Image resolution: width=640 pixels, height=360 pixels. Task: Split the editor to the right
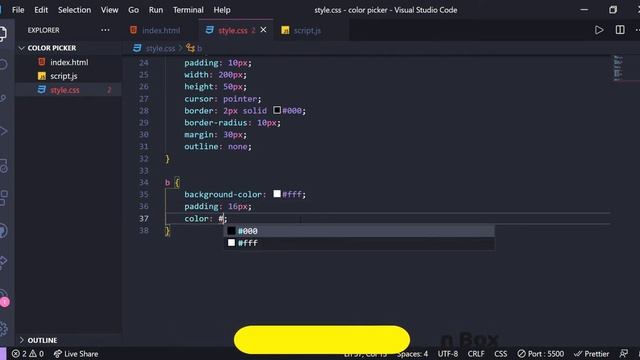click(x=620, y=30)
